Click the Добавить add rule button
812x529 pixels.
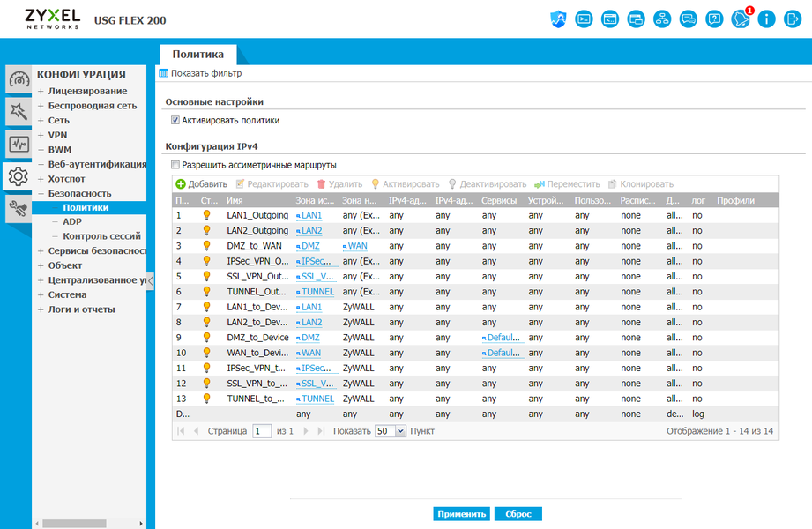(x=201, y=184)
